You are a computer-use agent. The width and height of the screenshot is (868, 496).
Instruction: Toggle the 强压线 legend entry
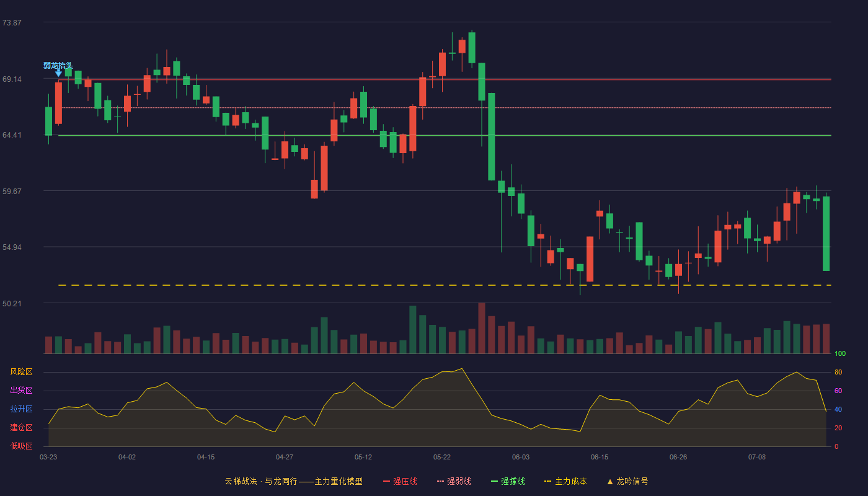(400, 481)
